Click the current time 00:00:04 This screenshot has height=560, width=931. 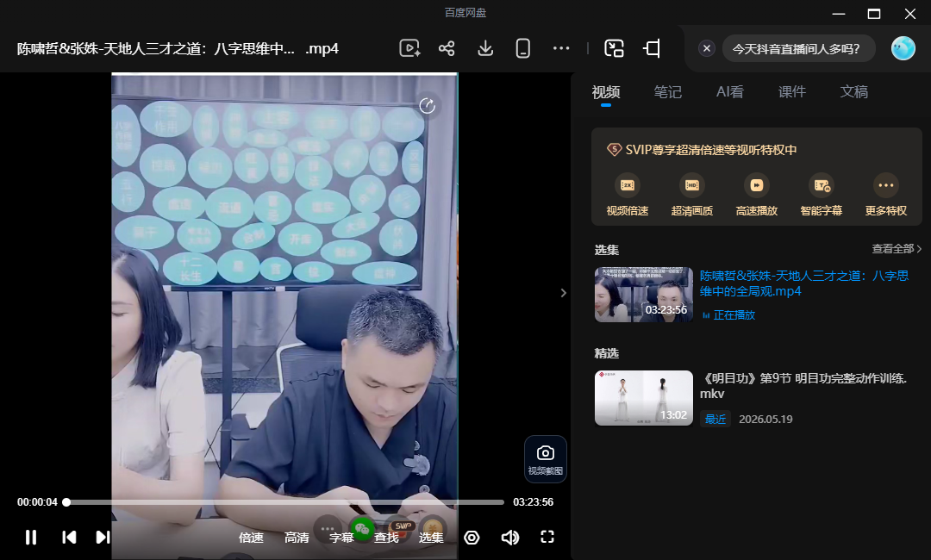coord(37,502)
